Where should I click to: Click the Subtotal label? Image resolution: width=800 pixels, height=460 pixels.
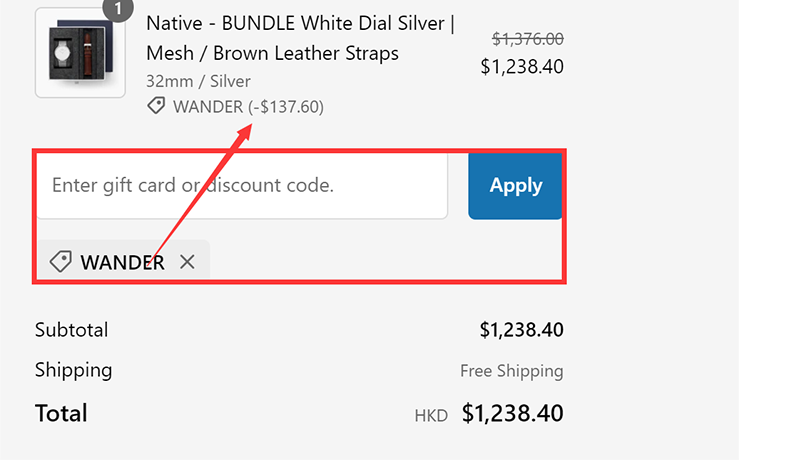pyautogui.click(x=71, y=330)
